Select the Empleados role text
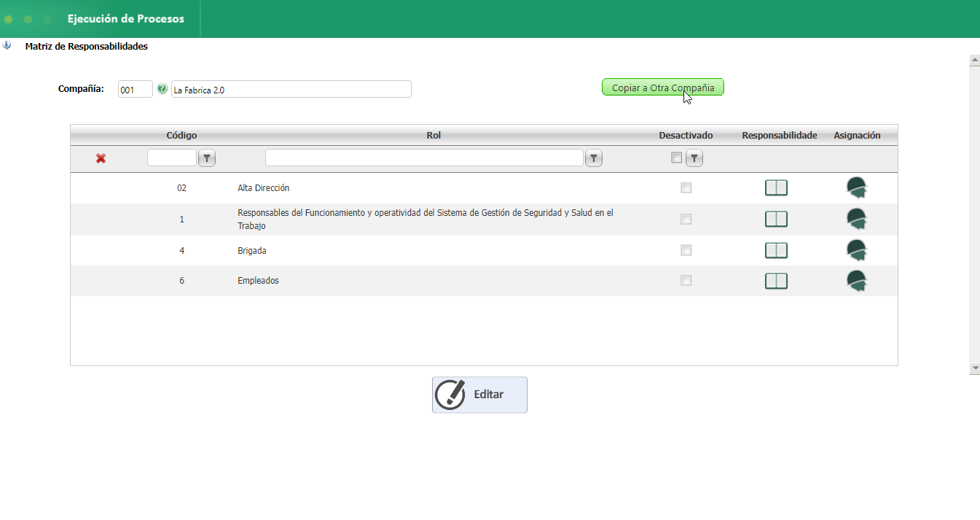The height and width of the screenshot is (520, 980). point(258,281)
